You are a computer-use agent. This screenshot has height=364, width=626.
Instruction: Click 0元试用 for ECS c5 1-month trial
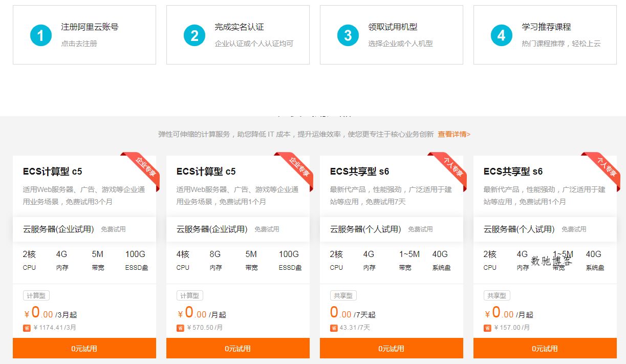pyautogui.click(x=238, y=348)
